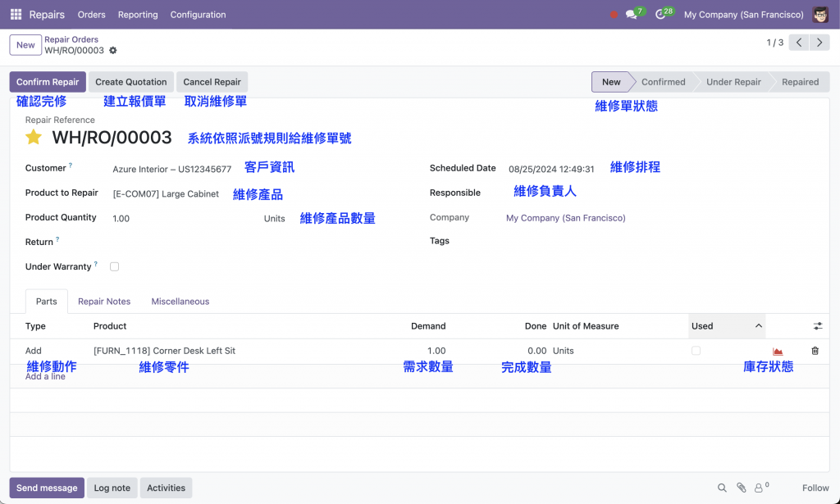Viewport: 840px width, 504px height.
Task: Select the New status stage
Action: [611, 82]
